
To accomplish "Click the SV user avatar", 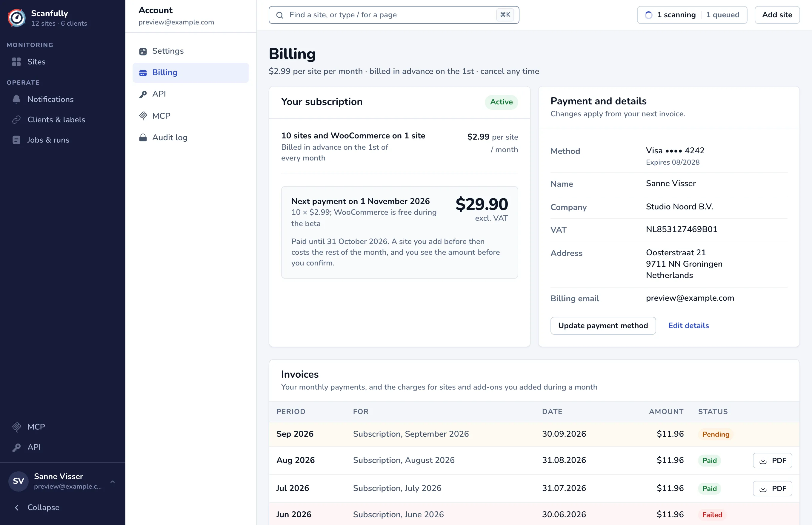I will coord(19,481).
